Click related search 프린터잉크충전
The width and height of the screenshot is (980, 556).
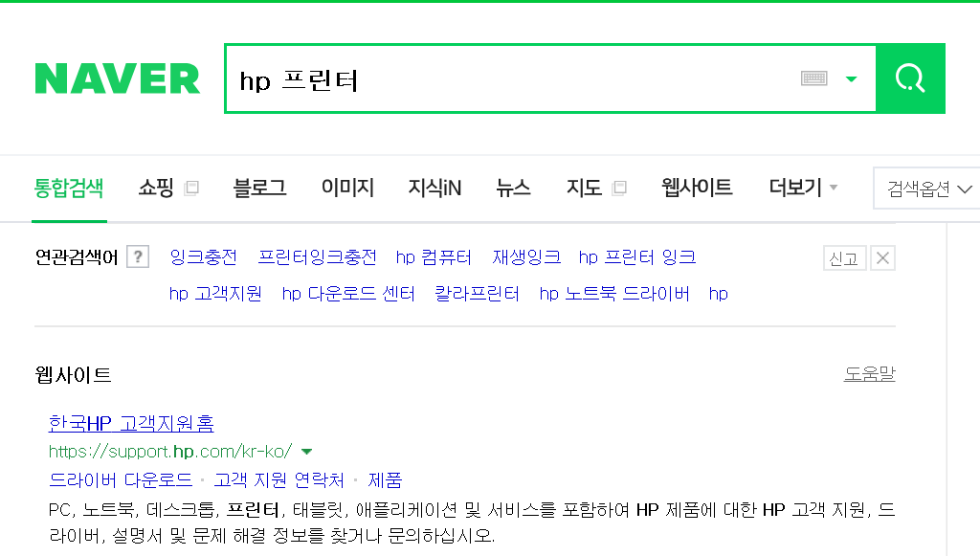click(x=317, y=257)
